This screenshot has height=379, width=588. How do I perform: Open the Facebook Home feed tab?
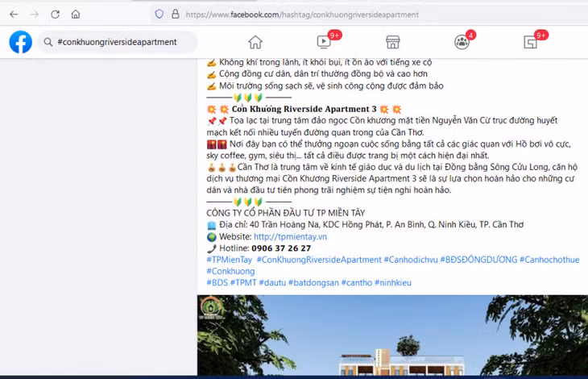click(x=255, y=42)
